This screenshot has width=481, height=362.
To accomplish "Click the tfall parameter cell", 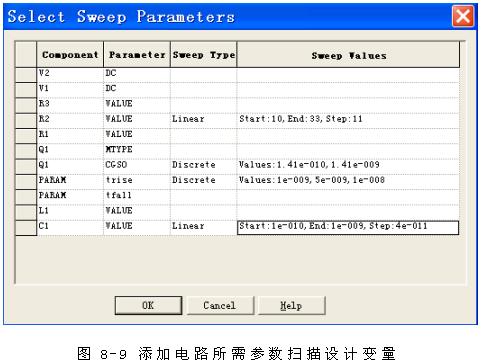I will pyautogui.click(x=137, y=196).
